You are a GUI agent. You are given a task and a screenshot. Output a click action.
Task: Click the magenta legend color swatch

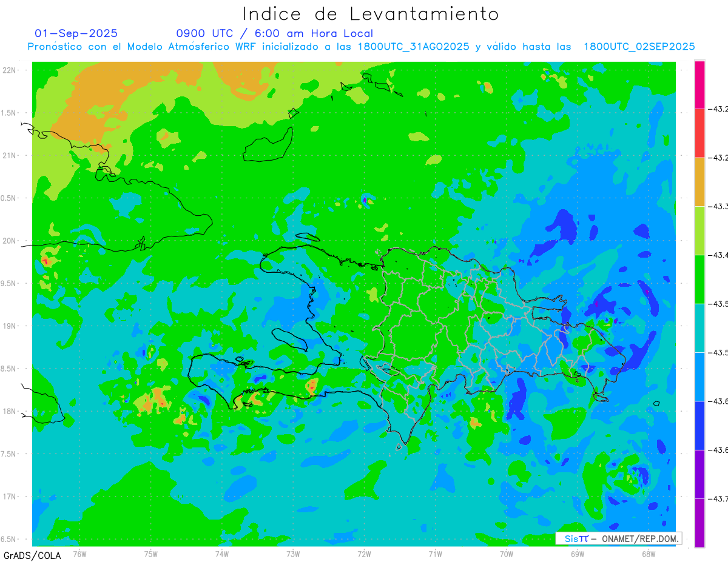(699, 85)
